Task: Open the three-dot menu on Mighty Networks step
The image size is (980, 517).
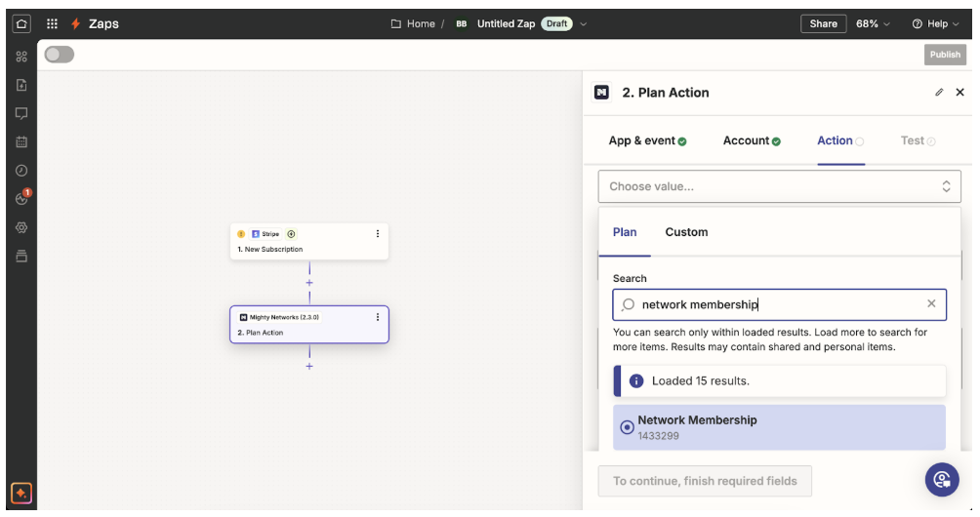Action: (378, 317)
